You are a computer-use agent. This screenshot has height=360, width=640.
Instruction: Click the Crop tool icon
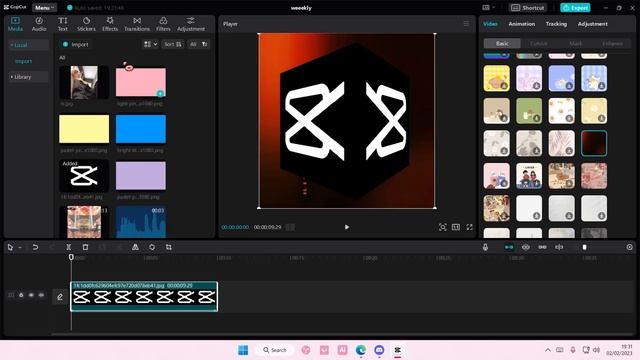[169, 247]
